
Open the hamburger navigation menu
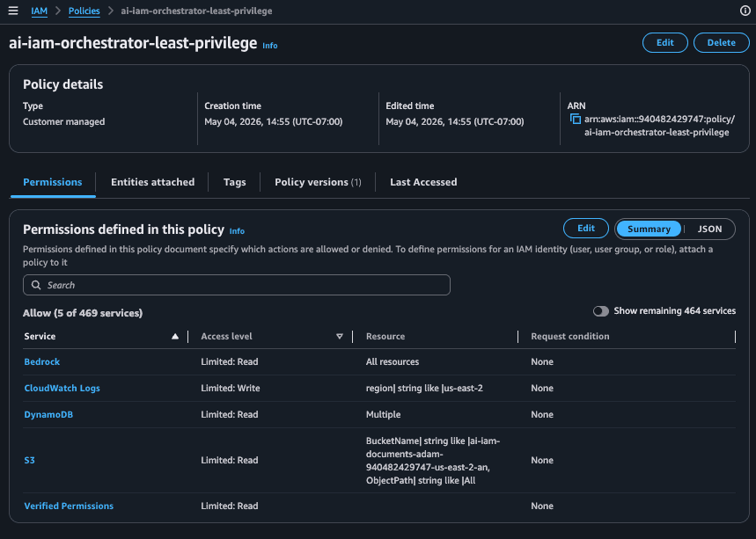[x=13, y=11]
